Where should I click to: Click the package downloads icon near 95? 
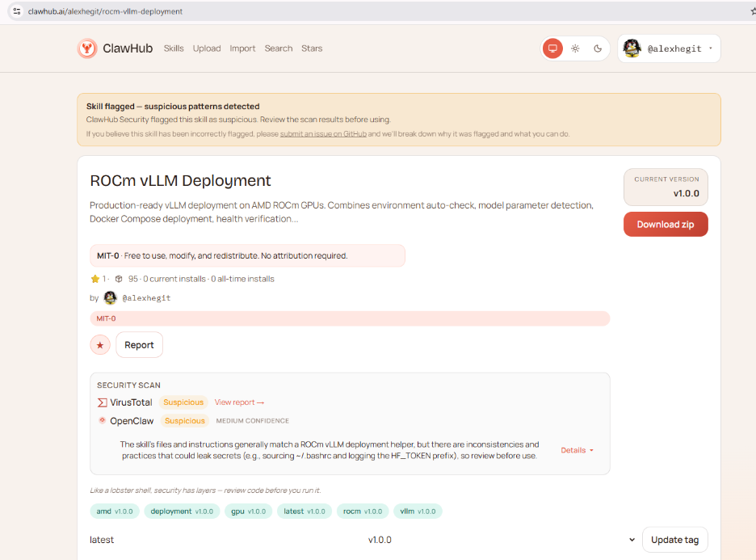[119, 279]
